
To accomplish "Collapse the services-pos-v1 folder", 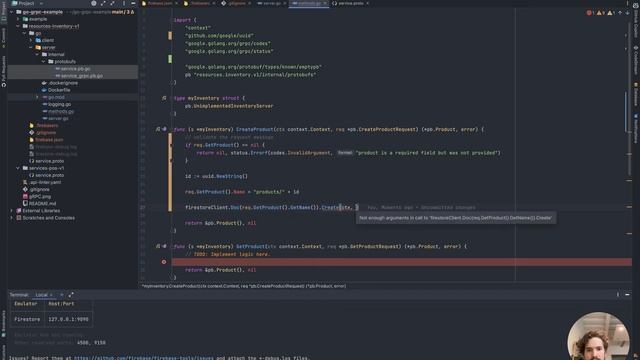I will click(18, 168).
